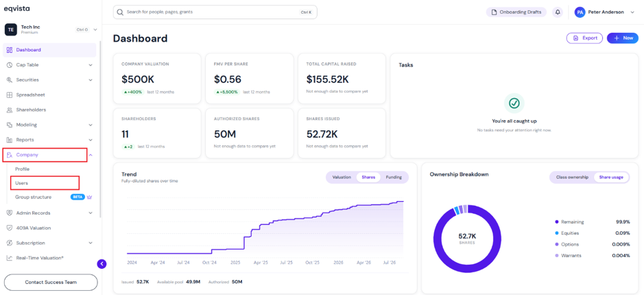Click the 409A Valuation shield icon
The width and height of the screenshot is (644, 295).
10,228
